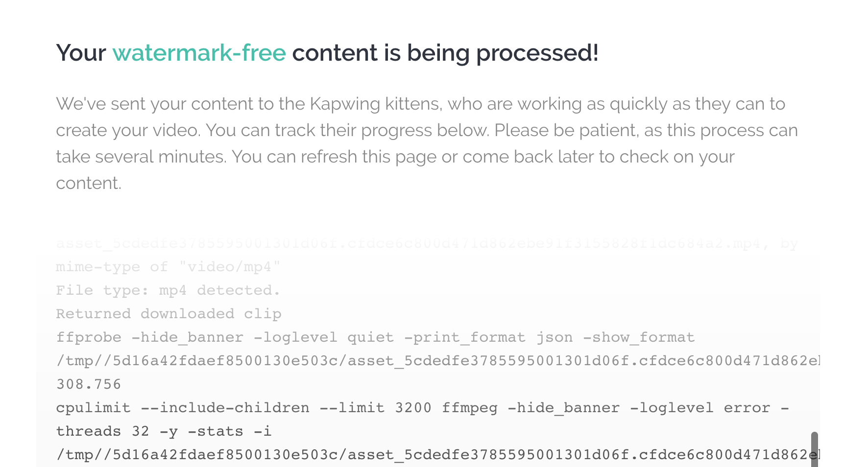Click "-show_format" in the ffprobe command
This screenshot has width=868, height=467.
pos(638,337)
